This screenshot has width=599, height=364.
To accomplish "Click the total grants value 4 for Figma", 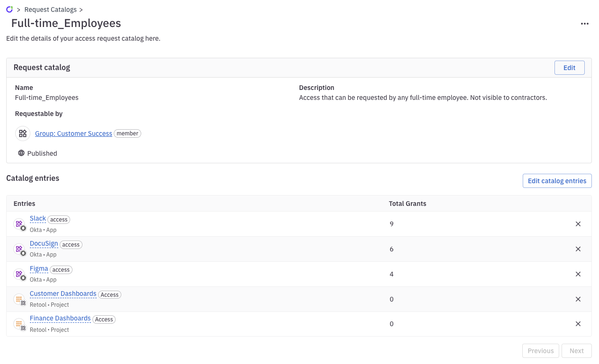I will [x=391, y=274].
